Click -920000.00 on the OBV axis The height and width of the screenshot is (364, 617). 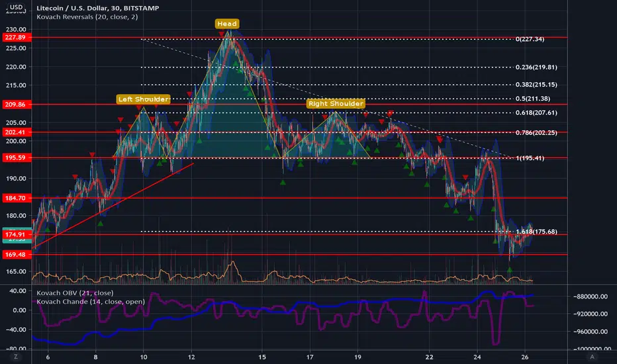tap(590, 314)
